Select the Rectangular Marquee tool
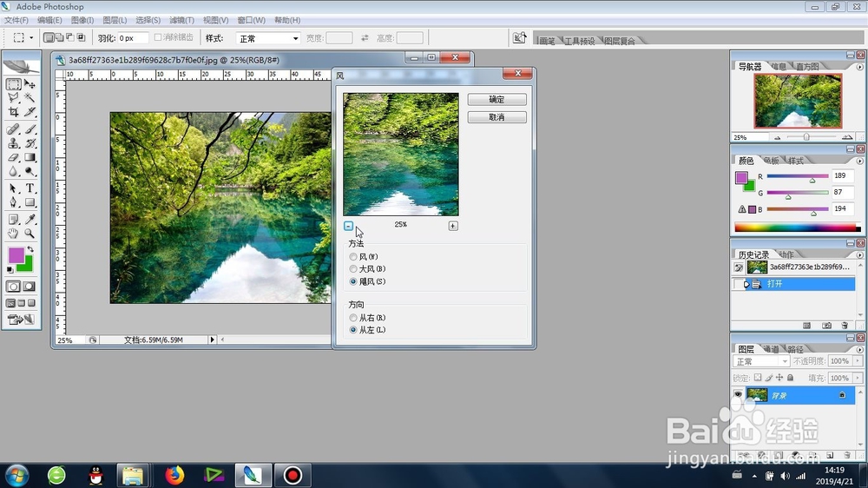This screenshot has width=868, height=488. [13, 84]
